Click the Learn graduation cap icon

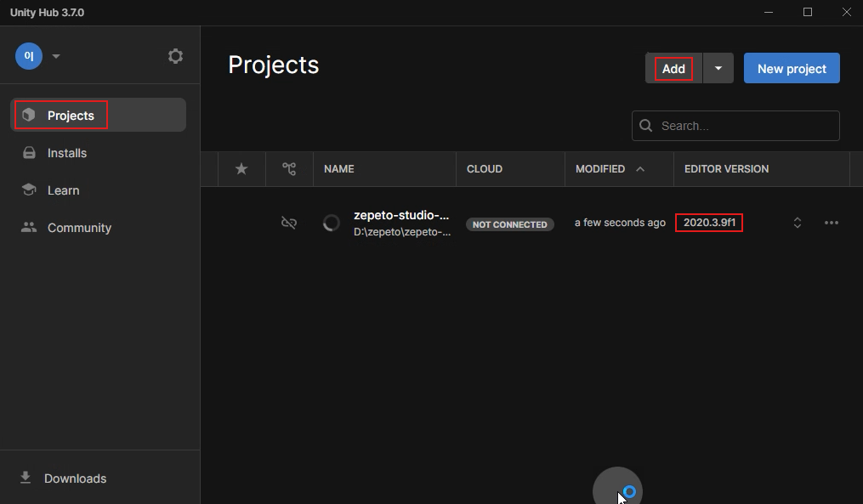(29, 190)
